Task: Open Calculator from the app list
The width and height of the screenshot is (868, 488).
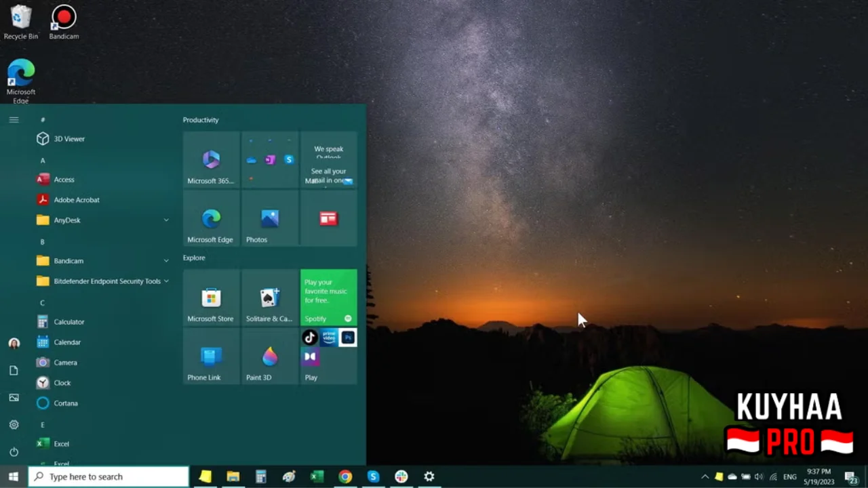Action: coord(102,322)
